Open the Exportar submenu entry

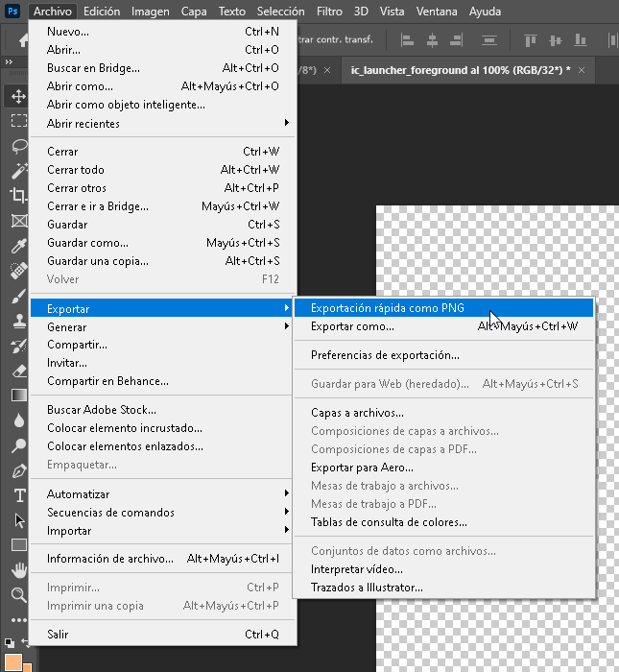[x=161, y=308]
